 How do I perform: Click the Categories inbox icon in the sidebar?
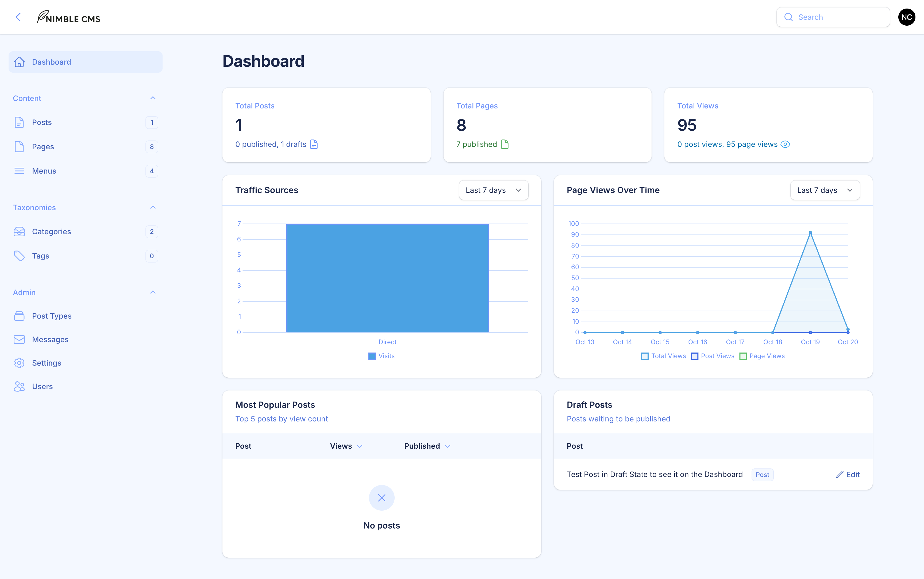19,232
